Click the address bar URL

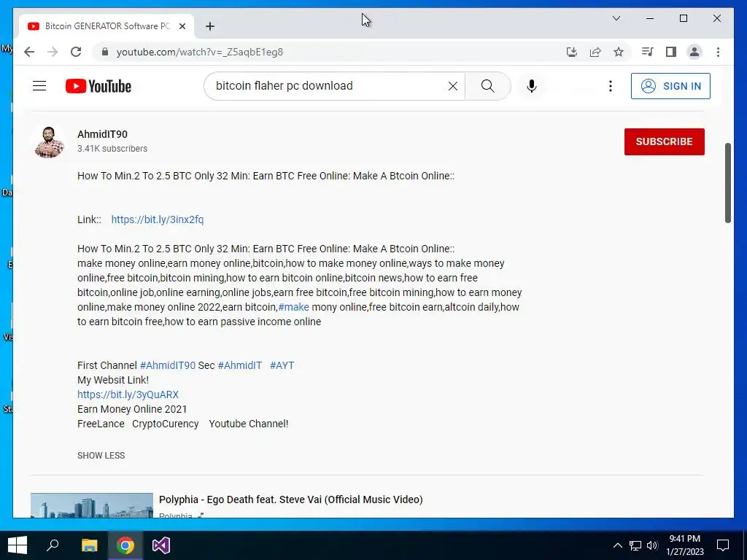tap(200, 52)
